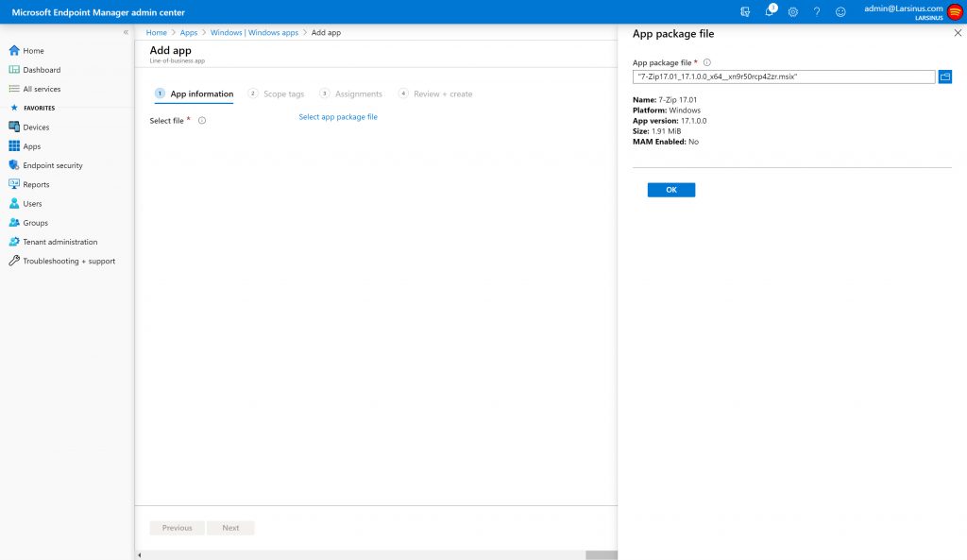Browse for file using the folder icon
The height and width of the screenshot is (560, 967).
(x=944, y=76)
